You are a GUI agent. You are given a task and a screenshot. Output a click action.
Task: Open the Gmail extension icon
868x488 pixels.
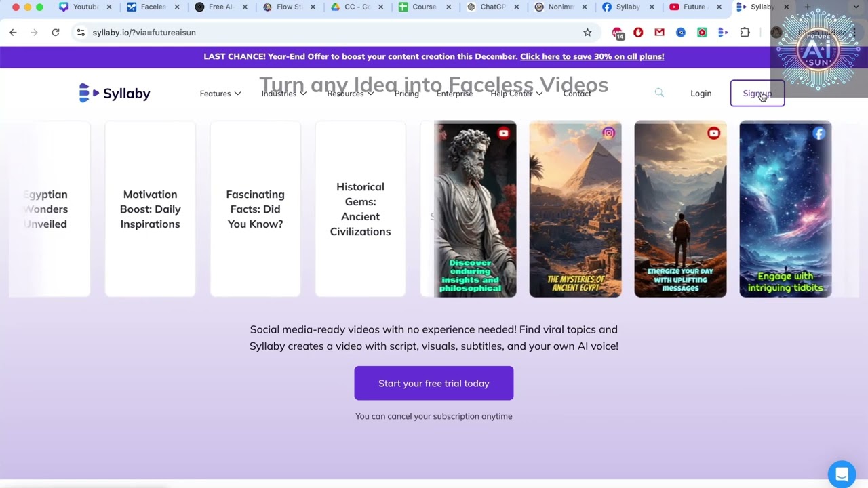(659, 32)
